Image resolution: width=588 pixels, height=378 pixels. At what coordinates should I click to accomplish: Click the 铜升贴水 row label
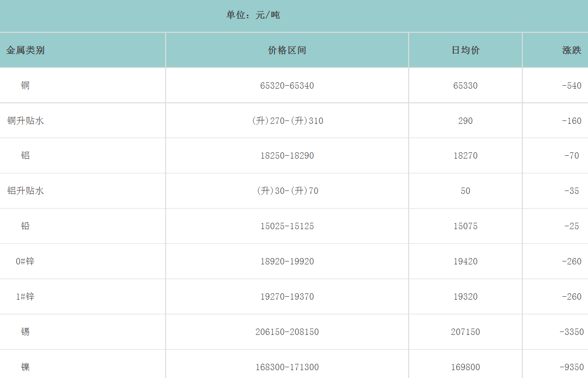click(x=25, y=120)
